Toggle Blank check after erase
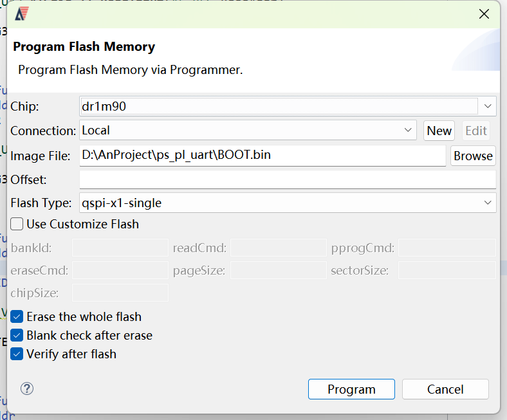The image size is (507, 420). coord(17,335)
